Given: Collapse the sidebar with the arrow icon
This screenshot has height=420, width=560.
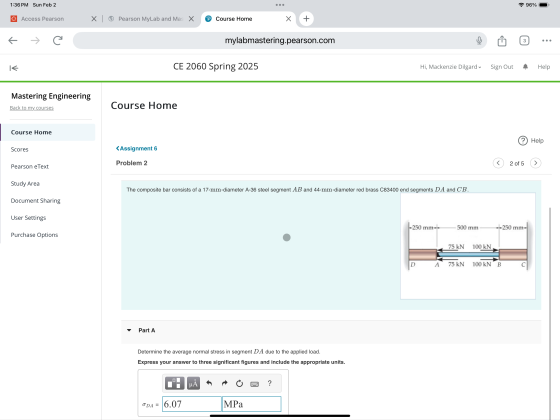Looking at the screenshot, I should click(x=14, y=68).
